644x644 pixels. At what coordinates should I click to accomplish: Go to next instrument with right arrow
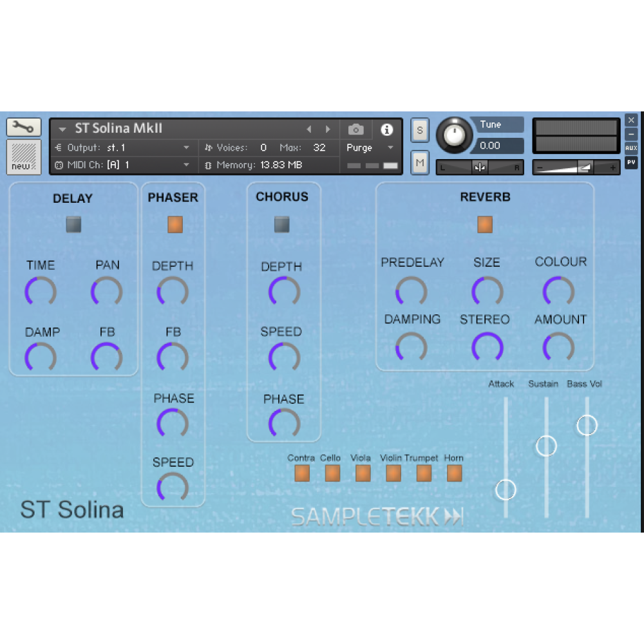(328, 129)
